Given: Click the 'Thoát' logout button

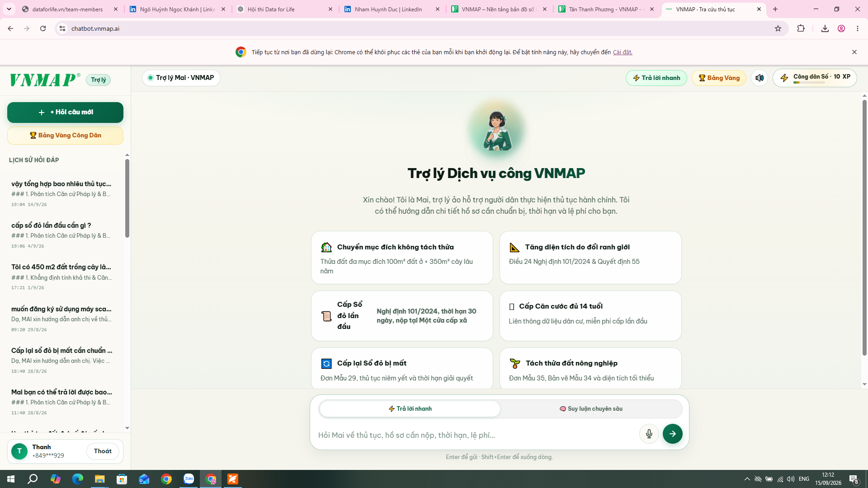Looking at the screenshot, I should 103,451.
